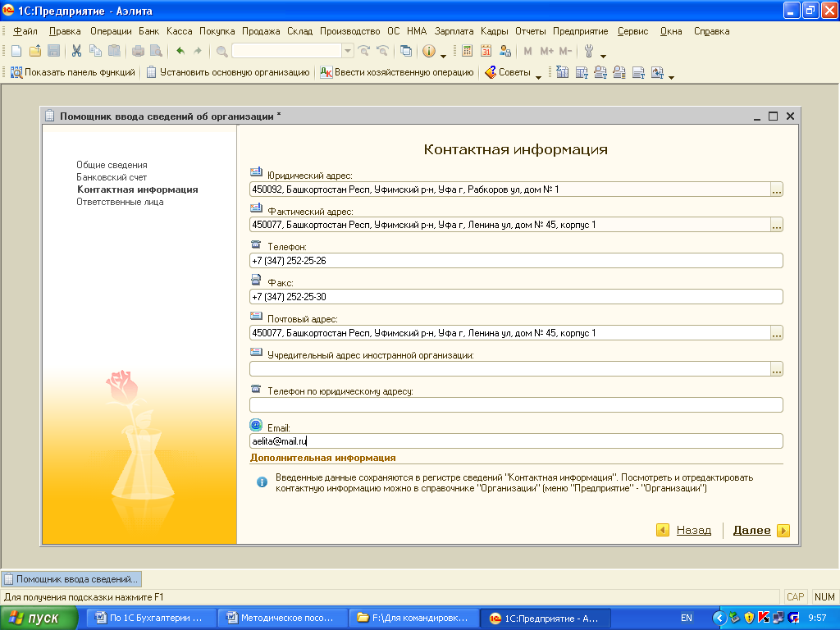
Task: Click the yellow left arrow beside Назад
Action: pos(663,530)
